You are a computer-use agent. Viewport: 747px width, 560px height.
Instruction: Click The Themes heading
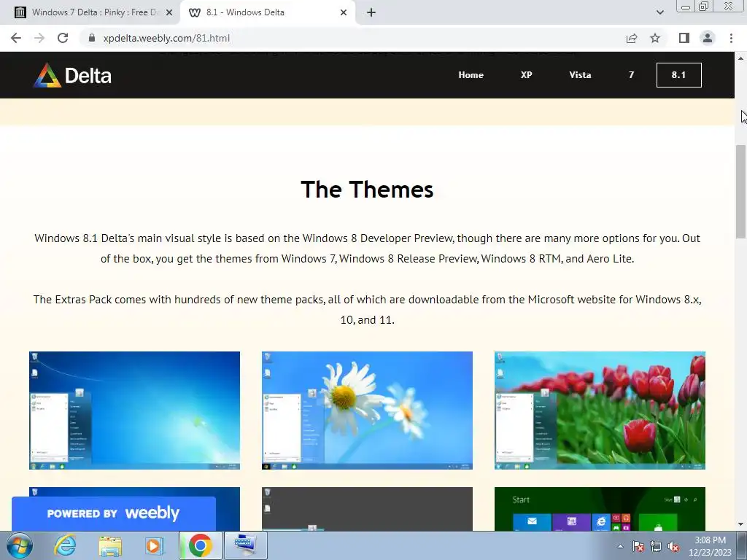coord(368,189)
